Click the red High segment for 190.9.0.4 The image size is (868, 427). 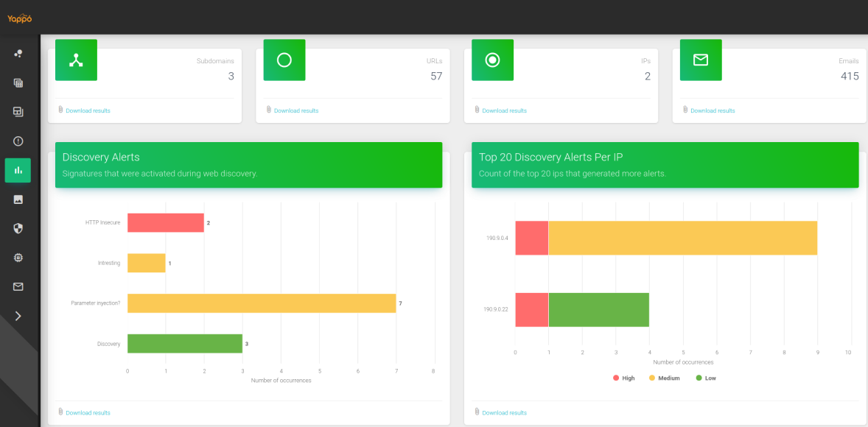tap(532, 238)
